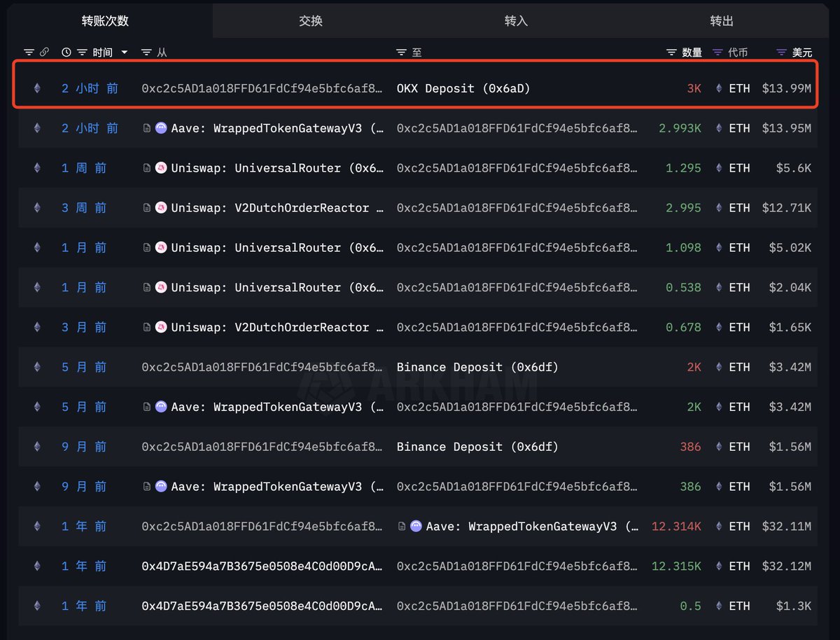Open the Binance Deposit (0x6df) link in the 386 row
The height and width of the screenshot is (640, 840).
tap(477, 447)
